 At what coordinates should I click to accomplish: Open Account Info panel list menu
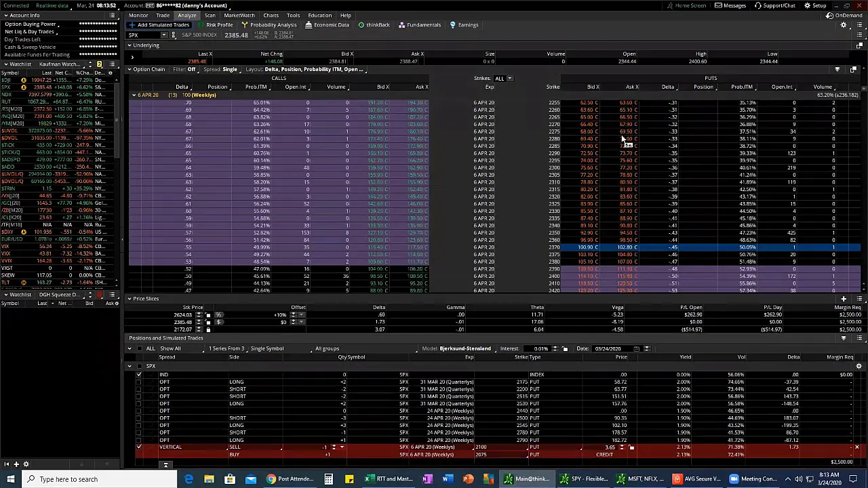coord(113,15)
